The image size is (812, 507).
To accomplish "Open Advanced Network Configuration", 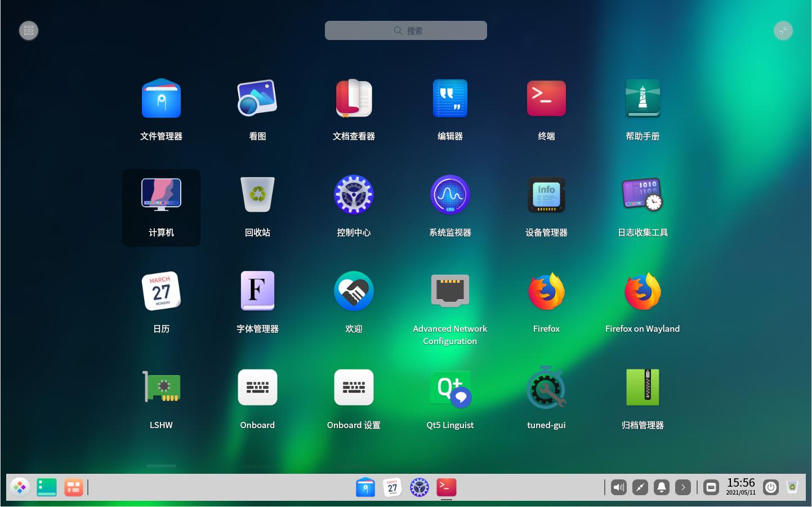I will click(x=450, y=291).
